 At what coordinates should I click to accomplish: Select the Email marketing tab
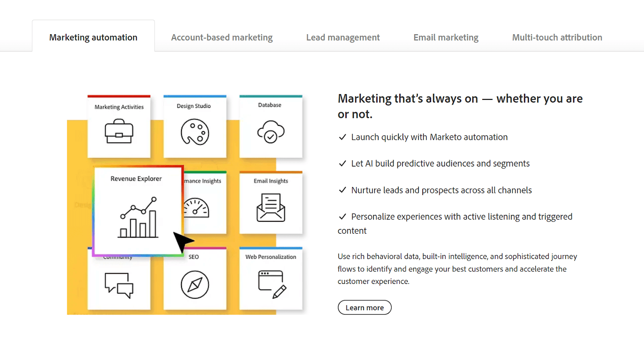[x=446, y=37]
